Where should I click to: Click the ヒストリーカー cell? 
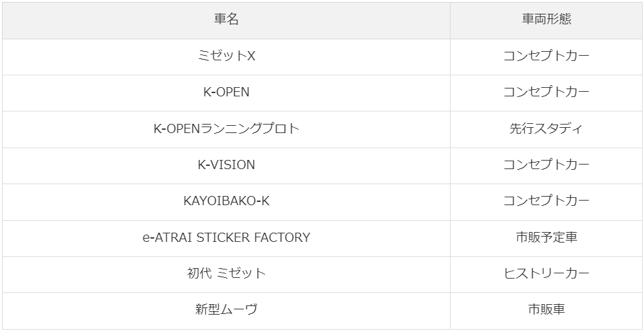[546, 275]
